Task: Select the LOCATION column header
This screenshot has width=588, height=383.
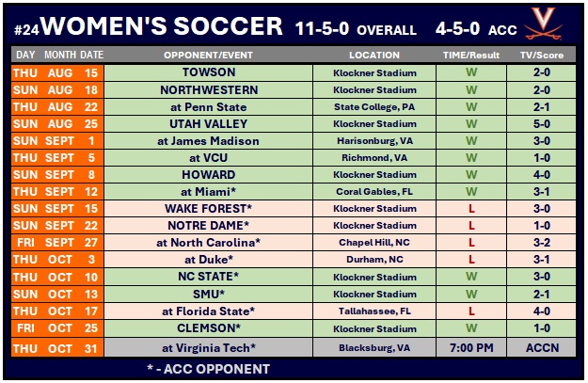Action: pos(373,55)
